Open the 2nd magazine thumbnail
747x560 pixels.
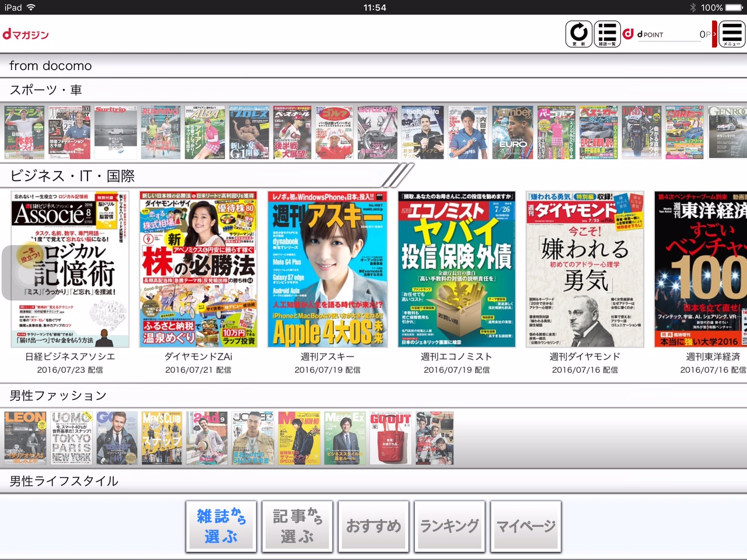tap(207, 438)
